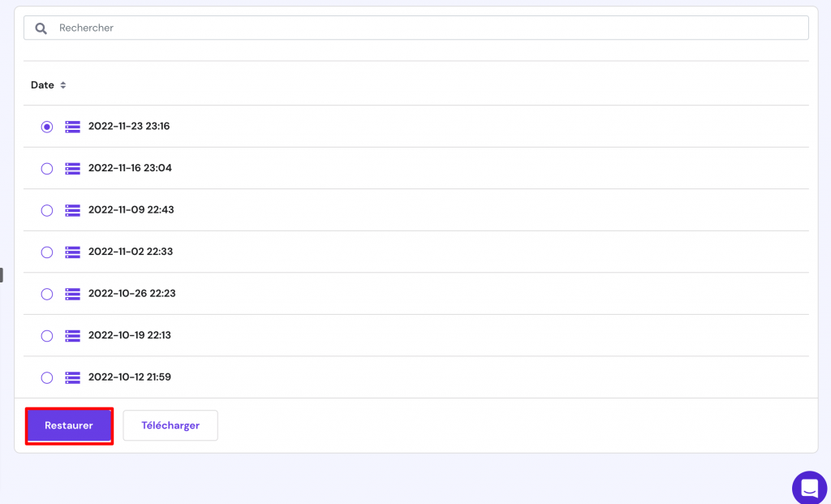The image size is (831, 504).
Task: Click the list icon beside the 2022-11-02 backup
Action: [x=72, y=252]
